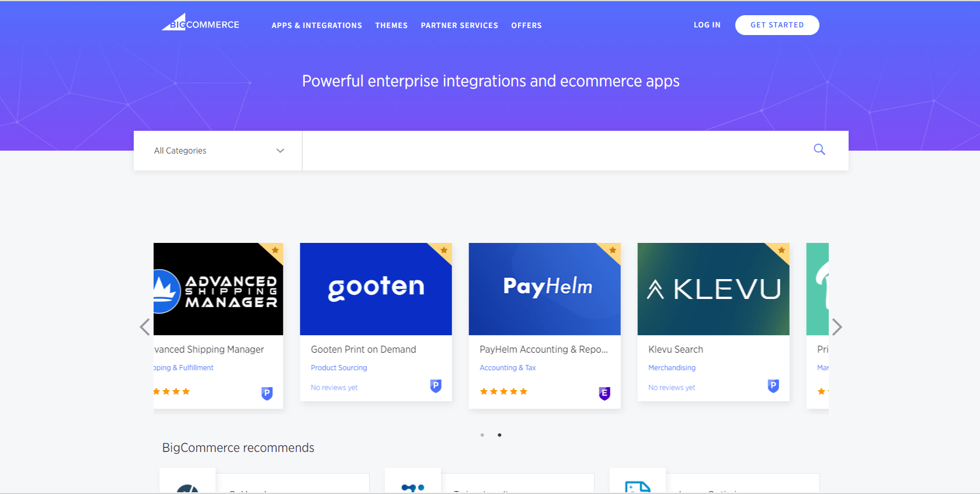Click Advanced Shipping Manager star rating
Viewport: 980px width, 494px height.
point(172,391)
